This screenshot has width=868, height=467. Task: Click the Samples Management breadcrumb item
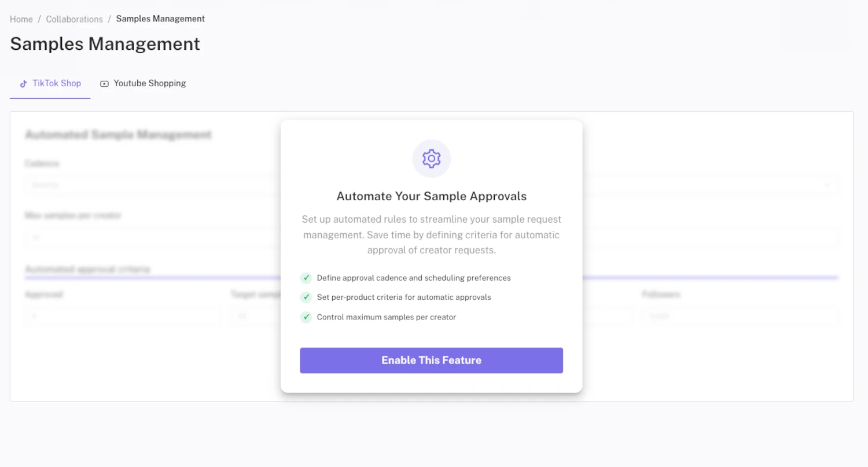[160, 19]
